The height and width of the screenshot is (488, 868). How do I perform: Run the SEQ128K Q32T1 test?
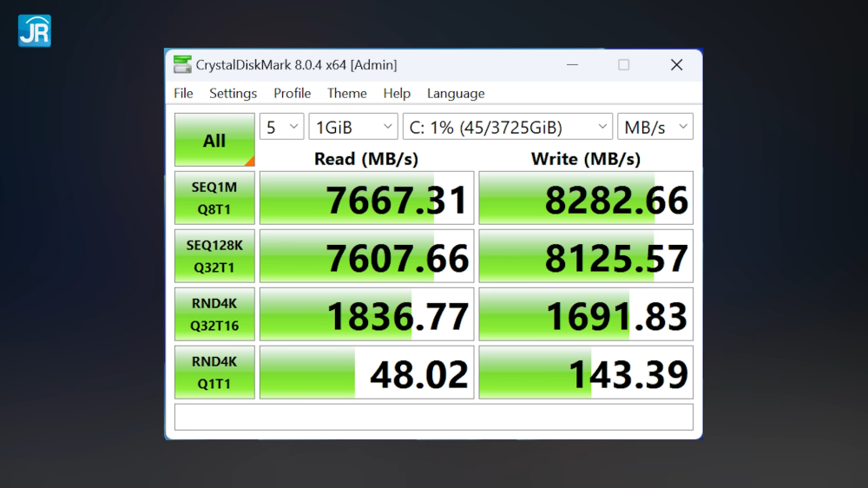pos(214,256)
